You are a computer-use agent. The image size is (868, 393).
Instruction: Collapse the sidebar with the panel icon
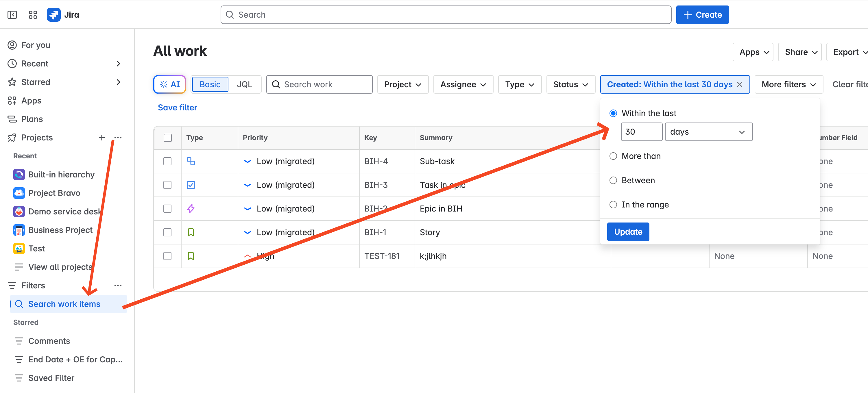tap(12, 15)
